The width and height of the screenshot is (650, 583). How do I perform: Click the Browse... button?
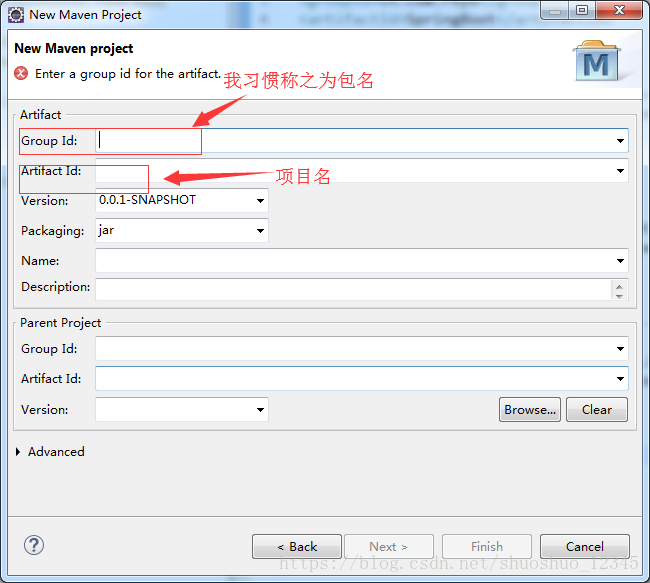point(530,410)
